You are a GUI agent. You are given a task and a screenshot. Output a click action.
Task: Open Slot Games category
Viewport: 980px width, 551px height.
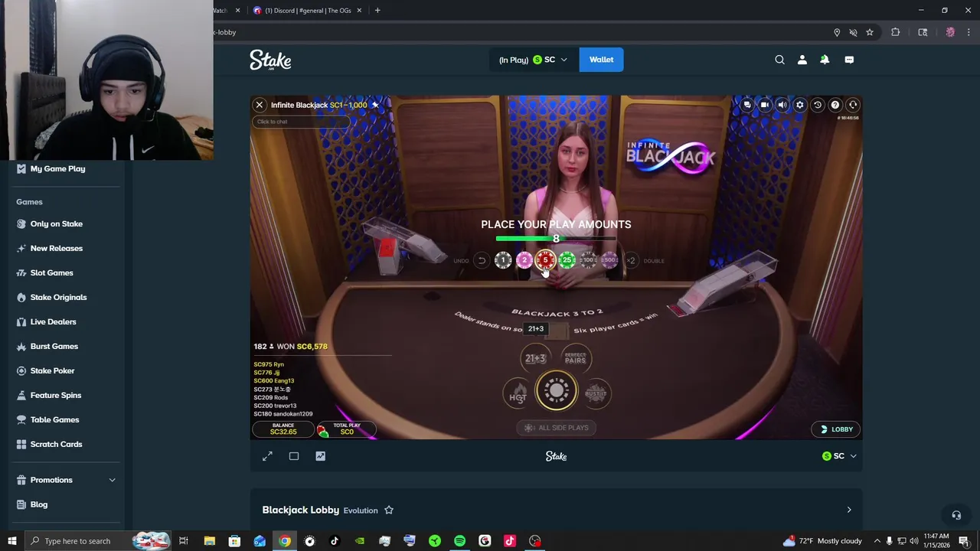click(x=51, y=272)
